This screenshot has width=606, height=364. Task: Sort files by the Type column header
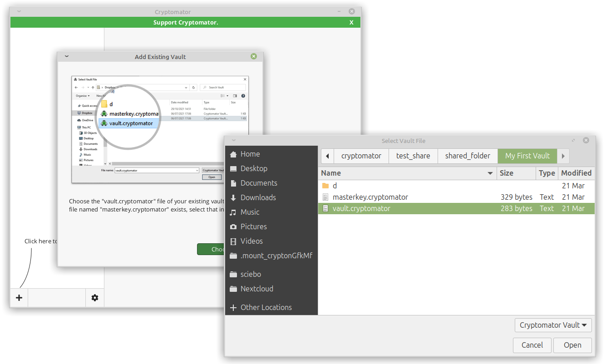pyautogui.click(x=547, y=173)
